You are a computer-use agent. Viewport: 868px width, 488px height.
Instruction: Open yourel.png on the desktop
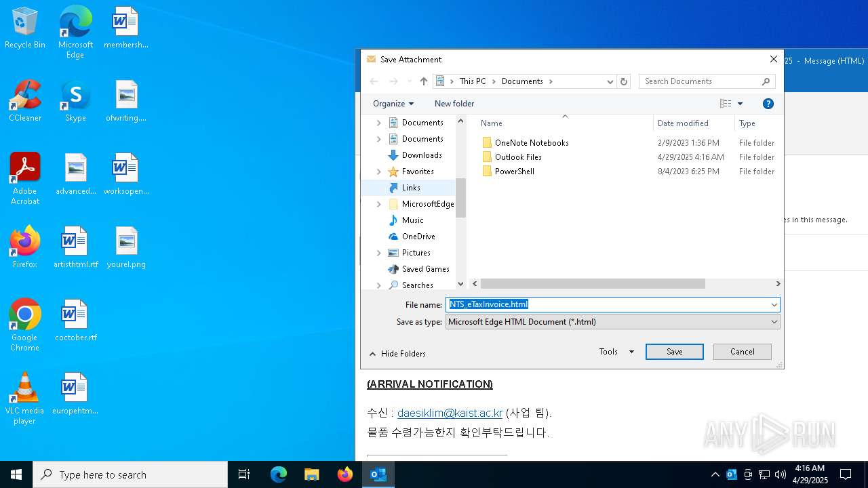click(126, 248)
